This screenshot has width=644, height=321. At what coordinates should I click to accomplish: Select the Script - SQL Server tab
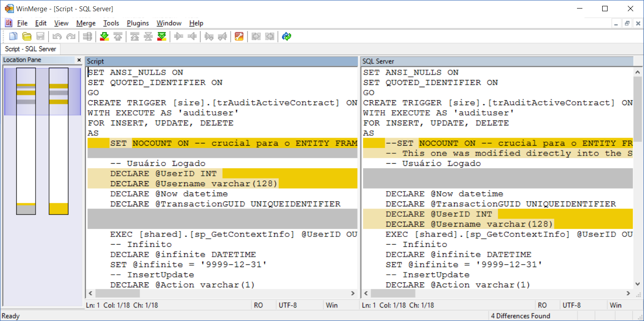pyautogui.click(x=31, y=49)
